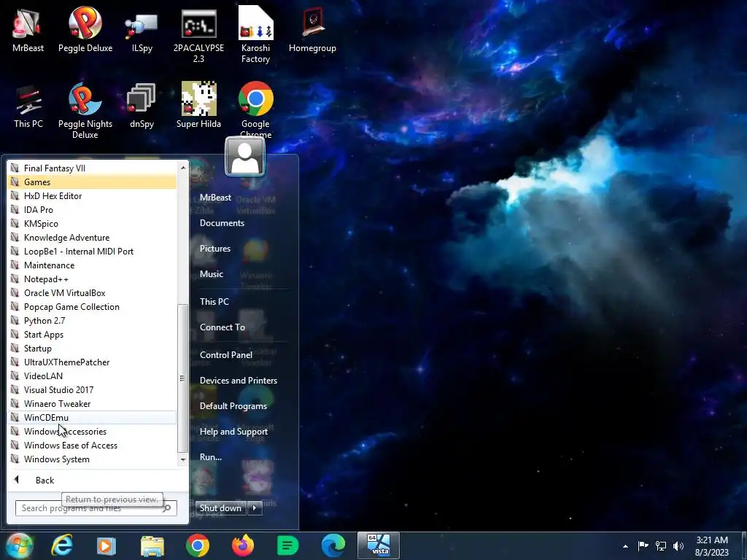Expand the LoopBe1 - Internal MIDI Port folder
747x560 pixels.
93,251
